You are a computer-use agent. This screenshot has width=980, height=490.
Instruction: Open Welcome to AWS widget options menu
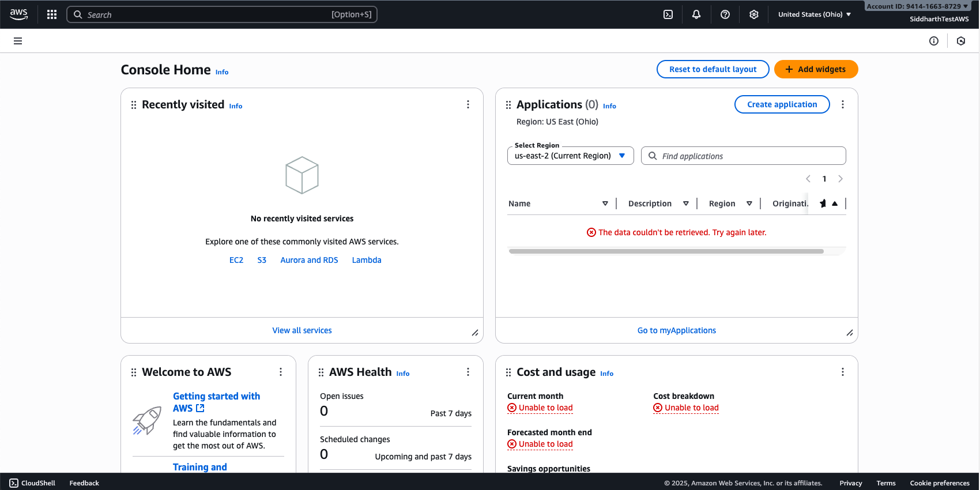coord(281,372)
